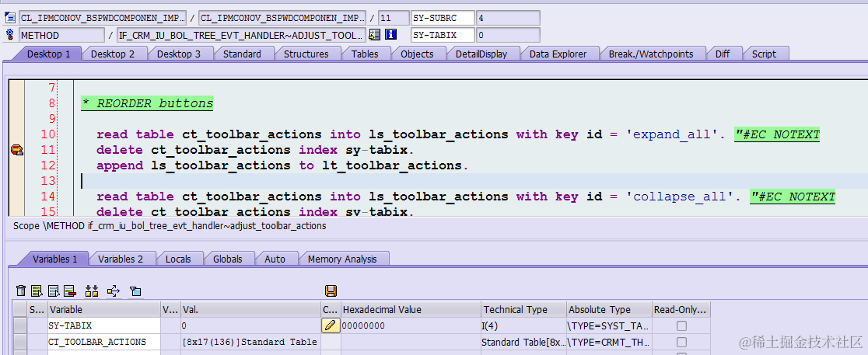Click the blue branching arrows icon
The height and width of the screenshot is (355, 868).
click(x=114, y=291)
